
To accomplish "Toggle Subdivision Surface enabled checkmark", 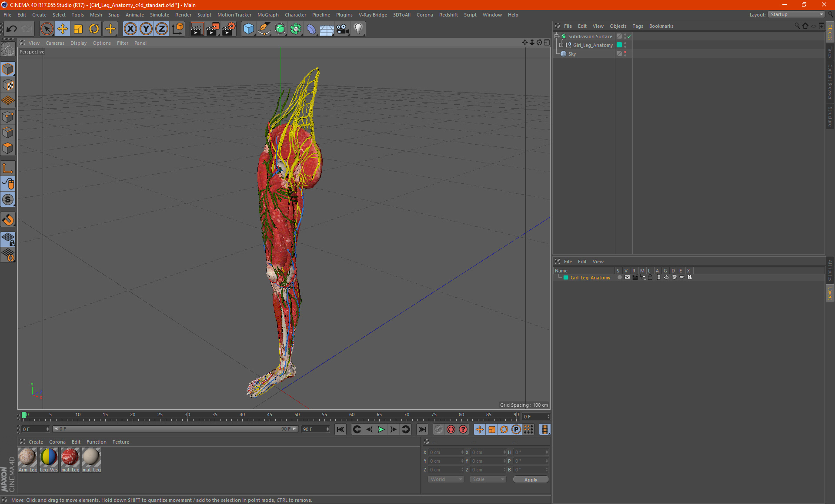I will click(x=629, y=36).
